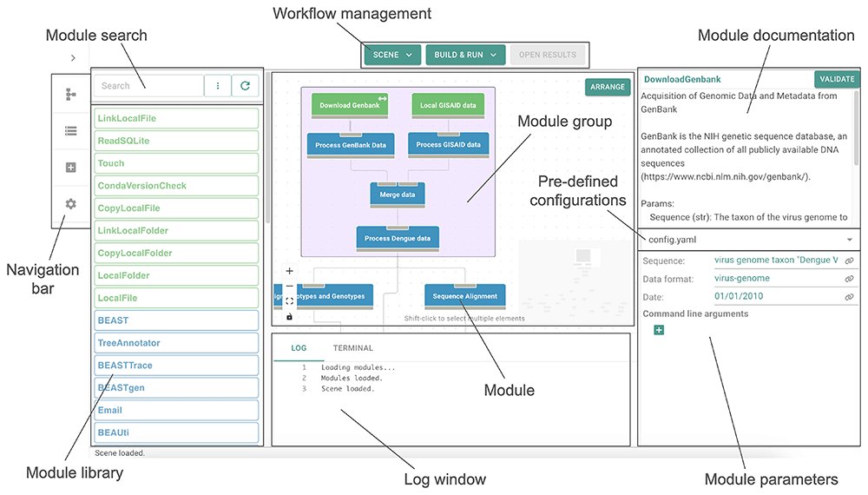Select the Process GenBank Data node

351,145
